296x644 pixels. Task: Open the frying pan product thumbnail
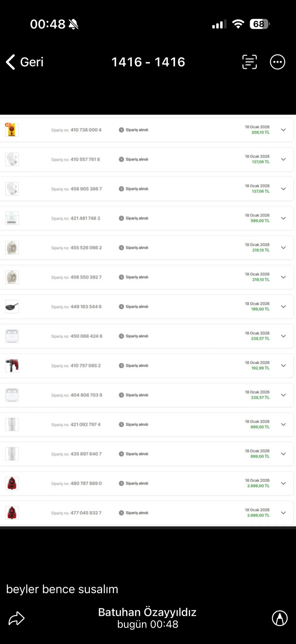tap(12, 307)
